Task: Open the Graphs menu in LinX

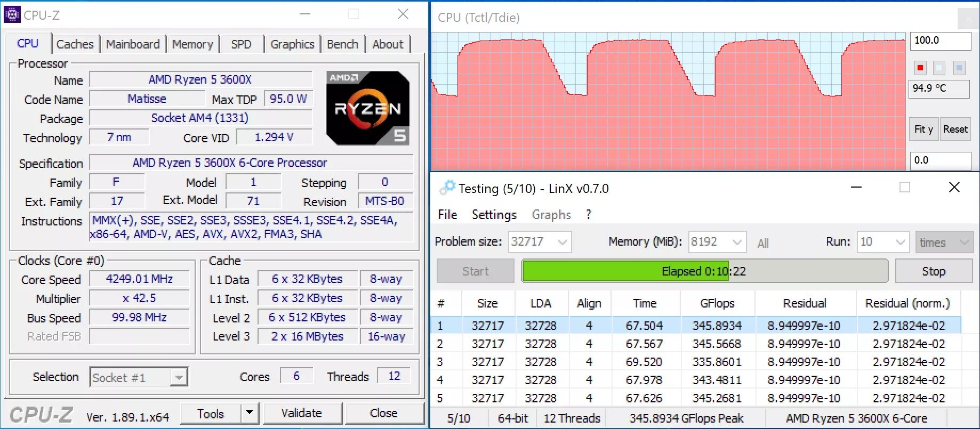Action: pyautogui.click(x=551, y=214)
